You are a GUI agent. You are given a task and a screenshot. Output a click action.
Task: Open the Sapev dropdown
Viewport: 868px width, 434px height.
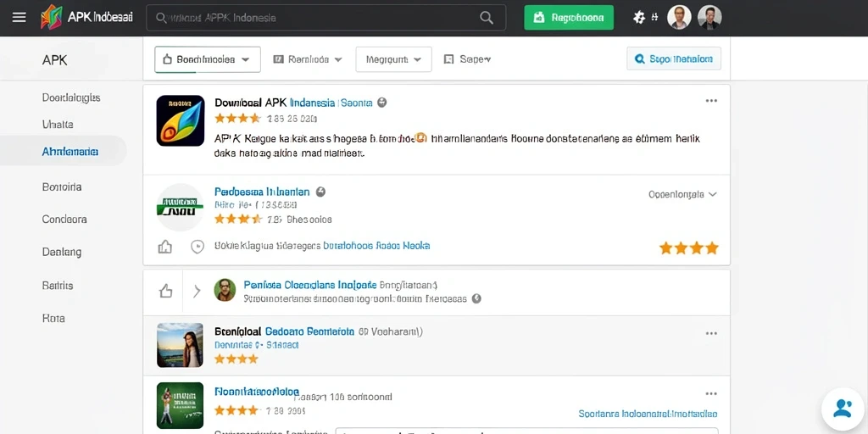pyautogui.click(x=467, y=59)
